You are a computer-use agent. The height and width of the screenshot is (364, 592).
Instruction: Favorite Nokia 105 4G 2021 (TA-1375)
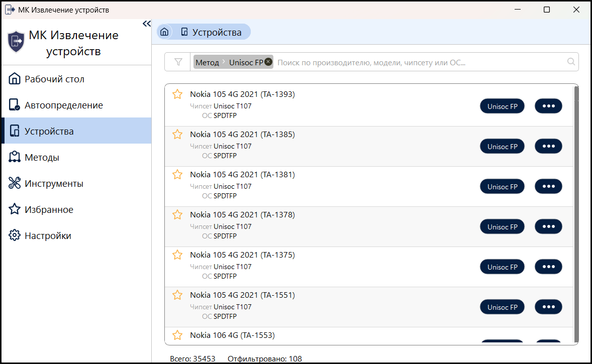click(177, 255)
